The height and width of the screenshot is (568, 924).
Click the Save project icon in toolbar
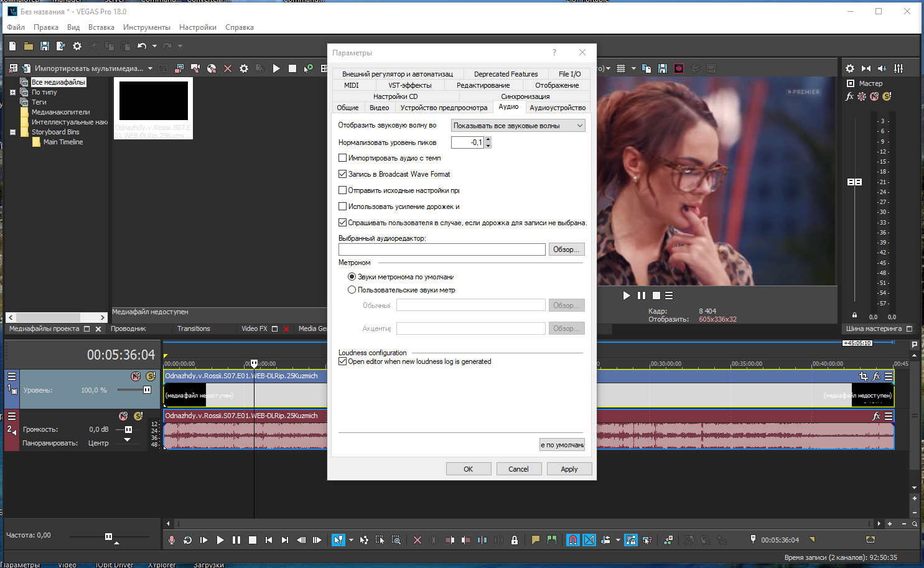44,46
